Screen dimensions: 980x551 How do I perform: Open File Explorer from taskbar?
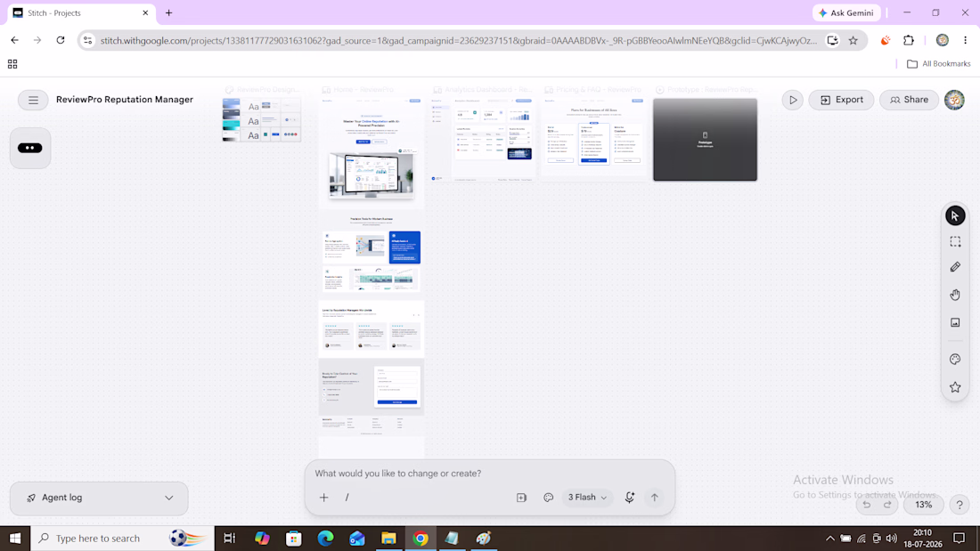[x=388, y=538]
